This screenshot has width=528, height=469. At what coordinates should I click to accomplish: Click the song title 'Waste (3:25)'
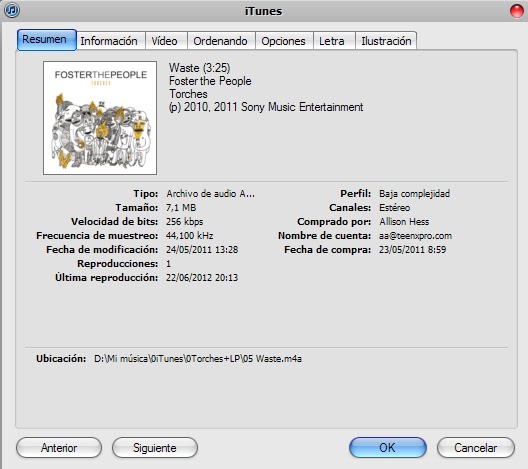pos(199,68)
